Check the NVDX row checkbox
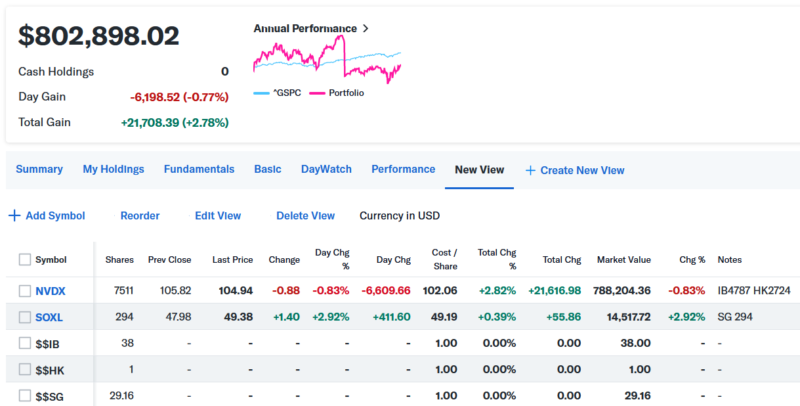This screenshot has width=800, height=406. click(25, 291)
